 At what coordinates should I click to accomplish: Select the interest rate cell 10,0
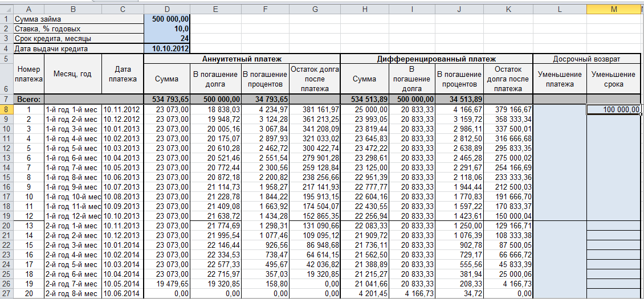click(x=167, y=28)
